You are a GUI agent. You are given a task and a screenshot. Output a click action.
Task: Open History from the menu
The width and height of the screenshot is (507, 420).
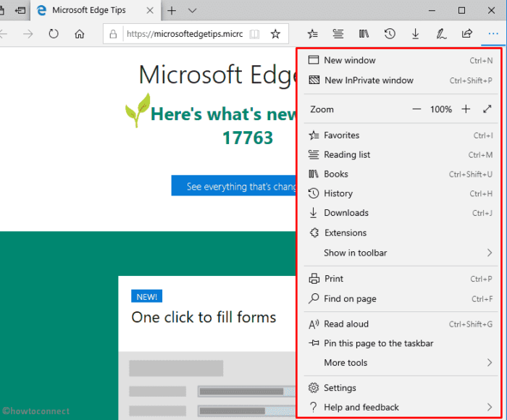coord(401,193)
